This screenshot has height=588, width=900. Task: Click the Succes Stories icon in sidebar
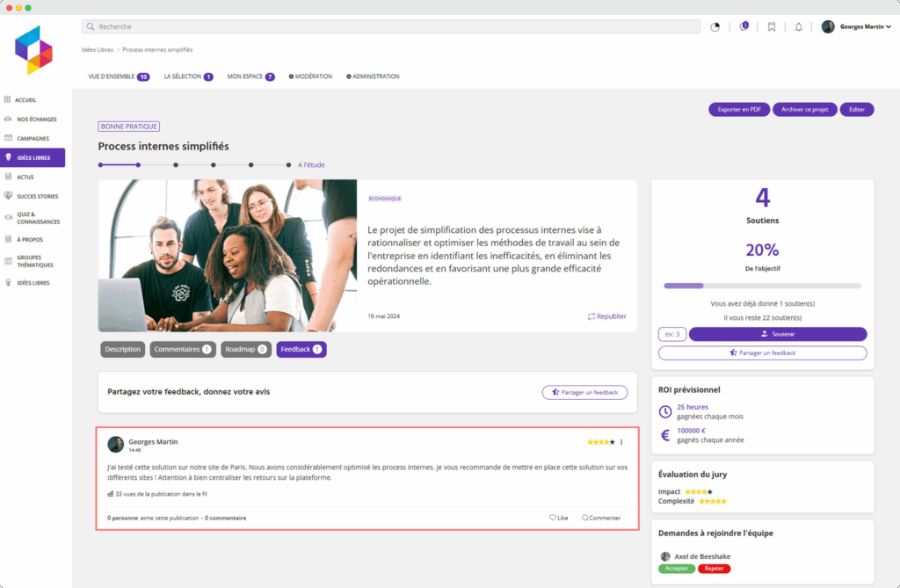click(8, 195)
